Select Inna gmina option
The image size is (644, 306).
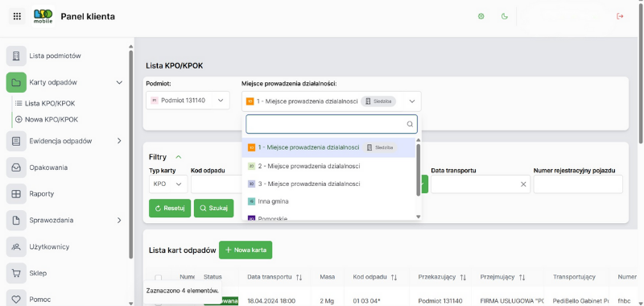(x=328, y=201)
